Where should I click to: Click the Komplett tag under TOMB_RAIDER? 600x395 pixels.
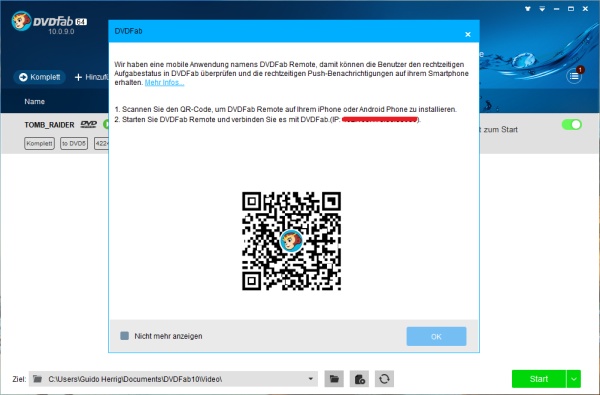pyautogui.click(x=39, y=144)
